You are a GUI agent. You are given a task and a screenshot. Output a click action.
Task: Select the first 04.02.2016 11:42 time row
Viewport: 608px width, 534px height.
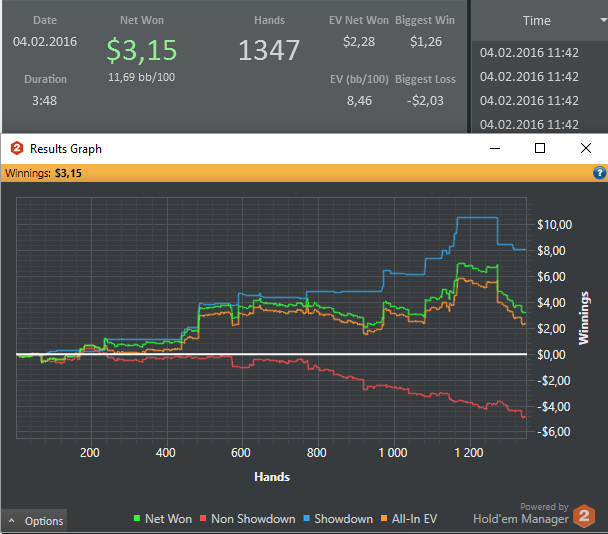pos(529,52)
